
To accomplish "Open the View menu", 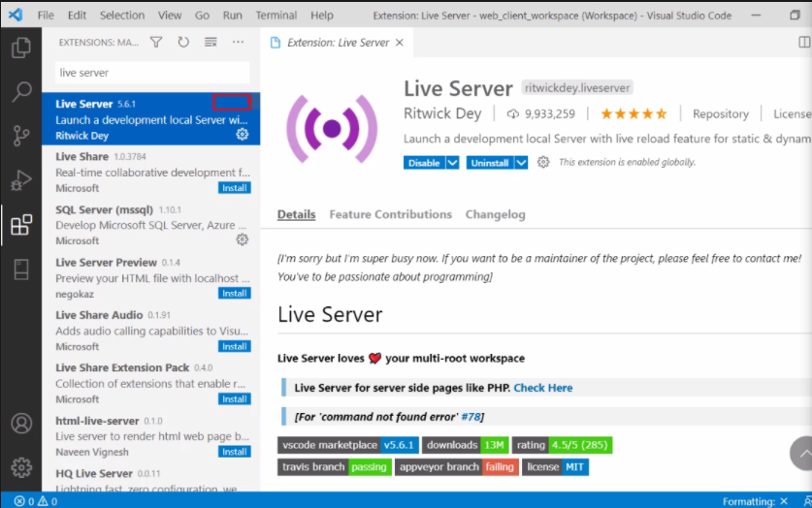I will (170, 15).
